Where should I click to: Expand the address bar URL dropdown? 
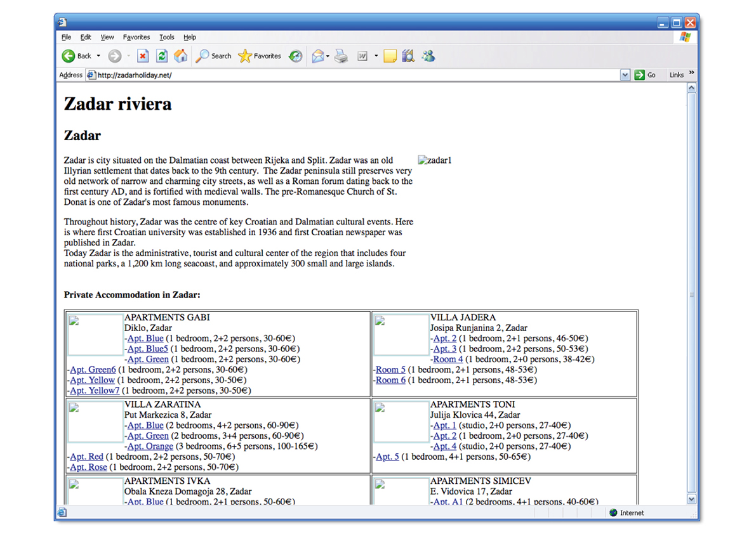tap(625, 75)
